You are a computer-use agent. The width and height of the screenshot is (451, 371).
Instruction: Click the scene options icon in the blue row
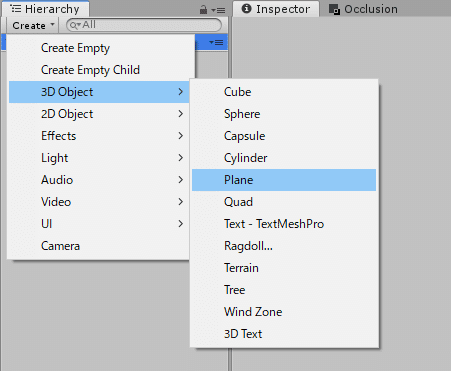coord(216,42)
